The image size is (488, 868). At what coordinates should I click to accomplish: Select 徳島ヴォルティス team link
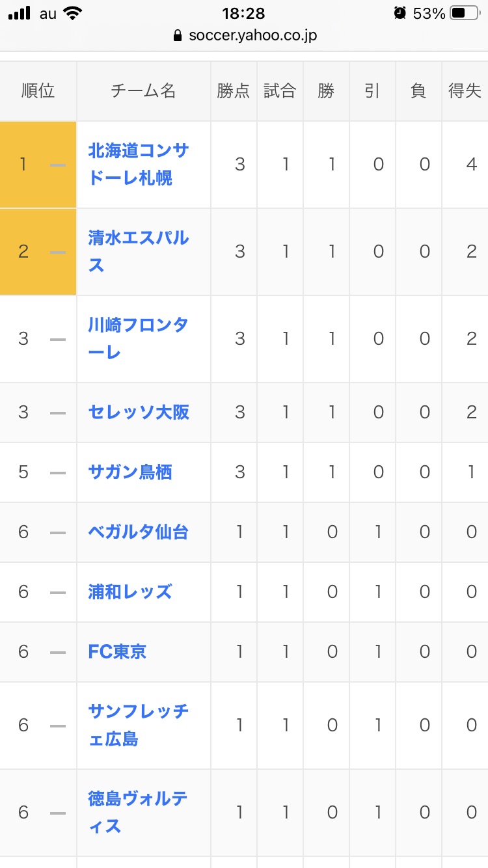[139, 812]
